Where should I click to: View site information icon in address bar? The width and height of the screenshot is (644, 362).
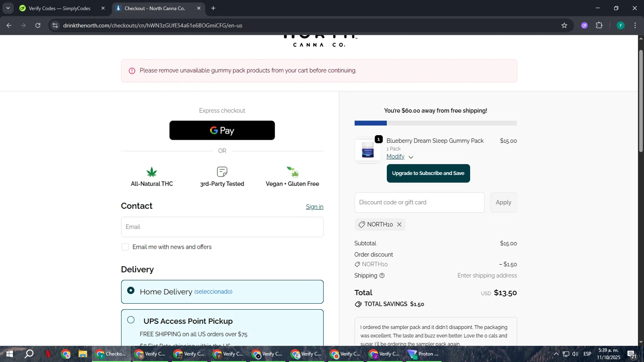[55, 25]
